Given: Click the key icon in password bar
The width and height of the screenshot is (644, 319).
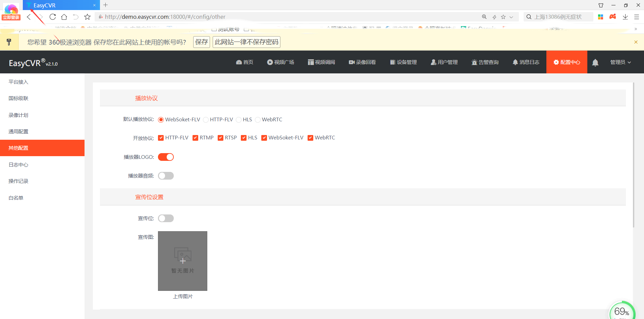Looking at the screenshot, I should (9, 42).
